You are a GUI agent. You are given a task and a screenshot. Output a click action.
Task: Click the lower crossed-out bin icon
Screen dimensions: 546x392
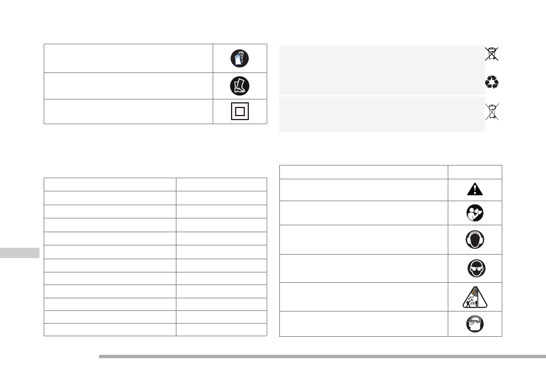coord(492,112)
